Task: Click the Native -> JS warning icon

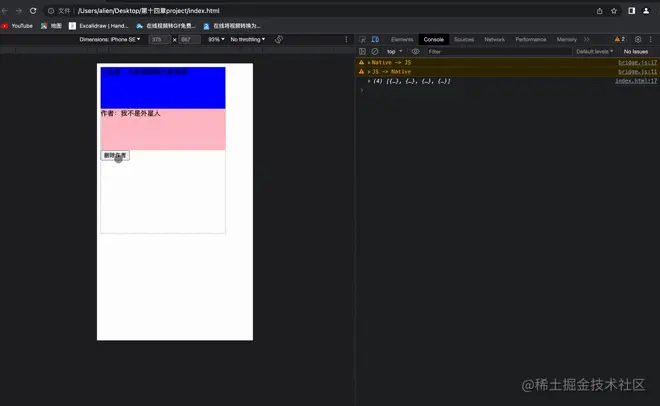Action: point(361,63)
